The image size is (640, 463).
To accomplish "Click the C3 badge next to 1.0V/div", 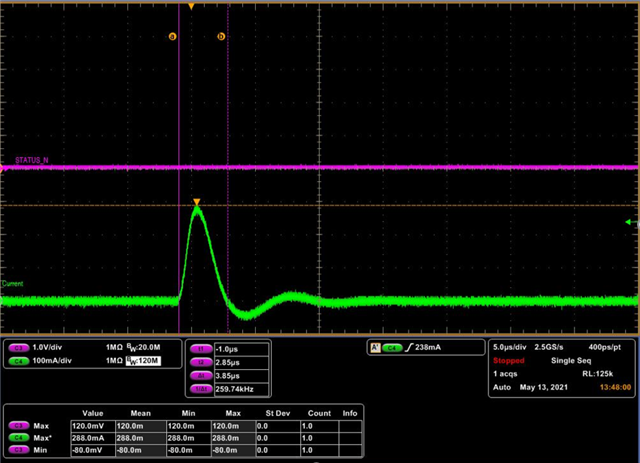I will pos(18,348).
